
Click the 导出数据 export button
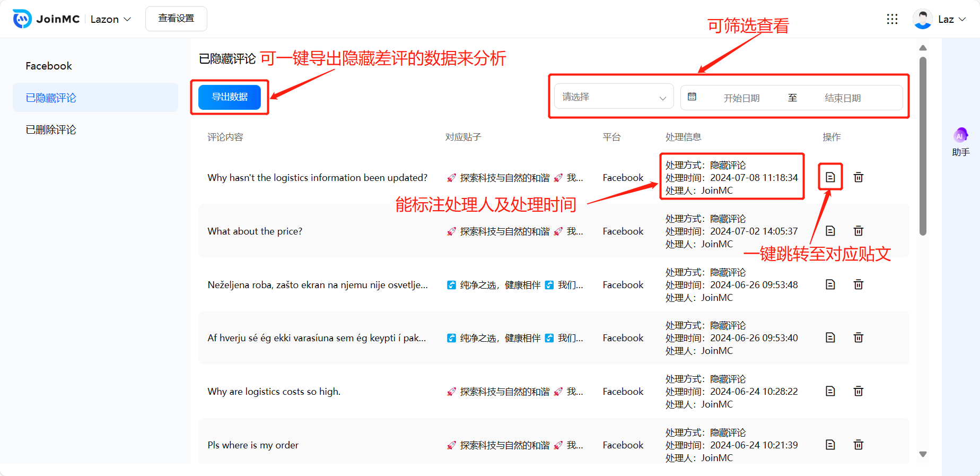click(x=230, y=97)
